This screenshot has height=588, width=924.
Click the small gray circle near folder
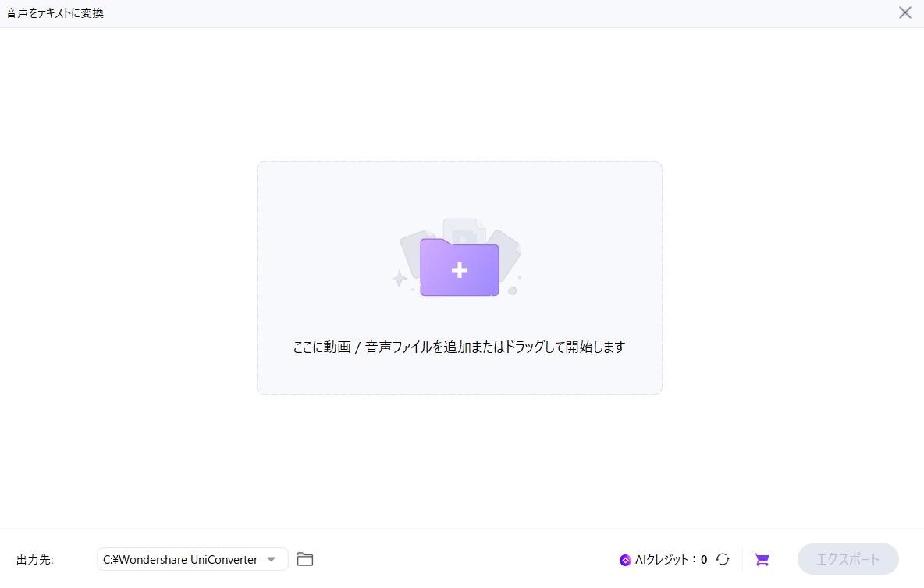point(512,290)
